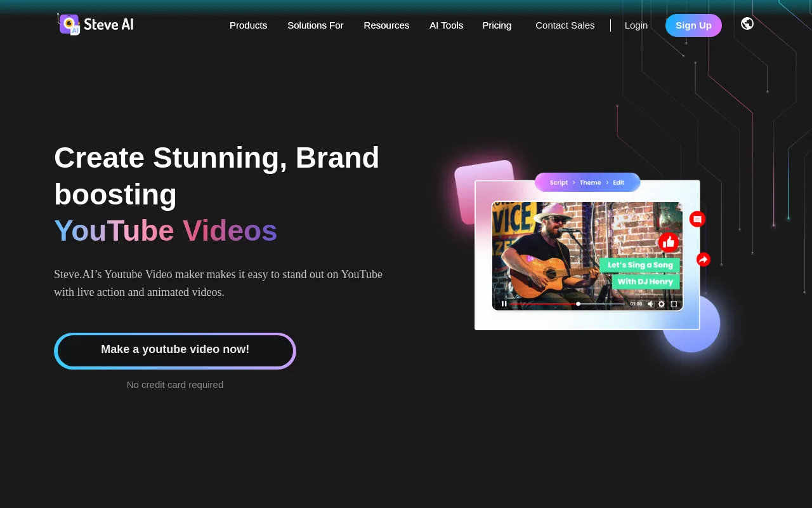
Task: Click the Contact Sales link
Action: tap(565, 25)
